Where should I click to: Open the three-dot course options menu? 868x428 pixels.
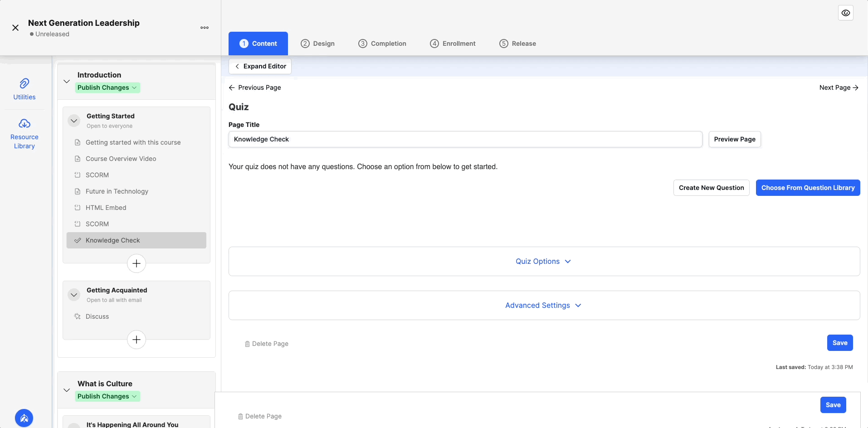(x=205, y=28)
